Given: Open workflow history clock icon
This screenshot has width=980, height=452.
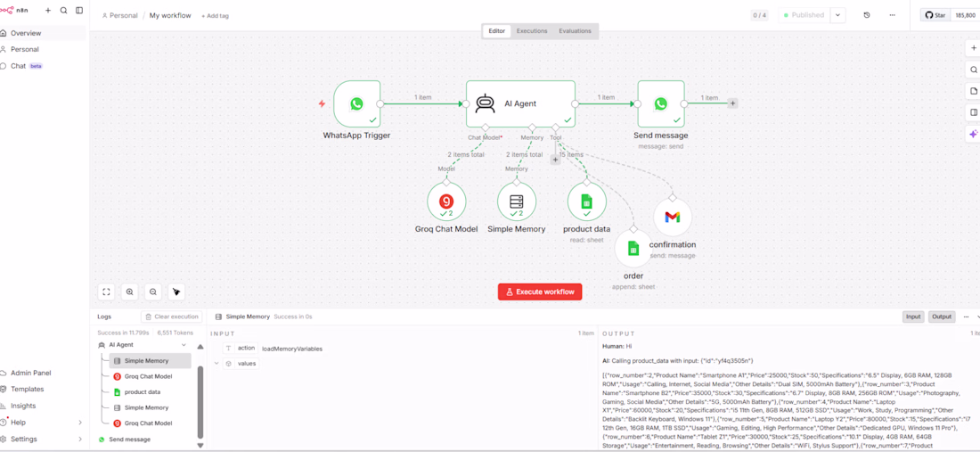Looking at the screenshot, I should [867, 15].
